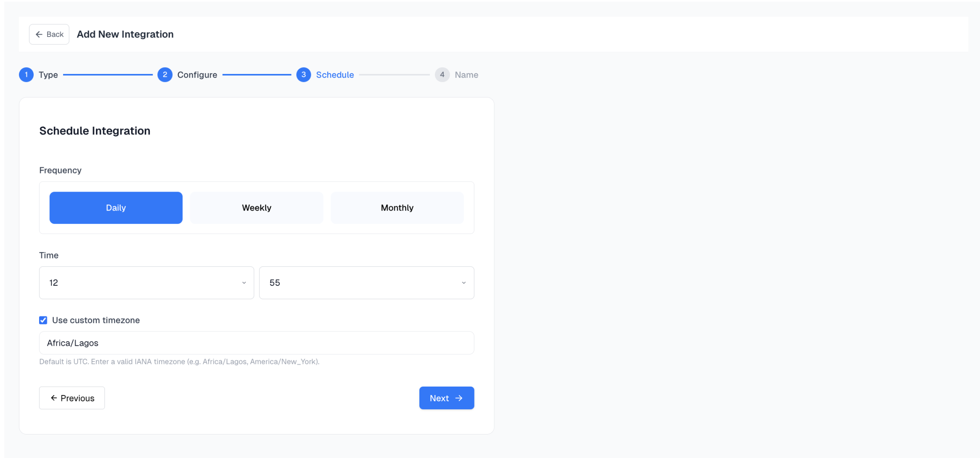Image resolution: width=980 pixels, height=458 pixels.
Task: Click the step 1 Type circle icon
Action: point(26,74)
